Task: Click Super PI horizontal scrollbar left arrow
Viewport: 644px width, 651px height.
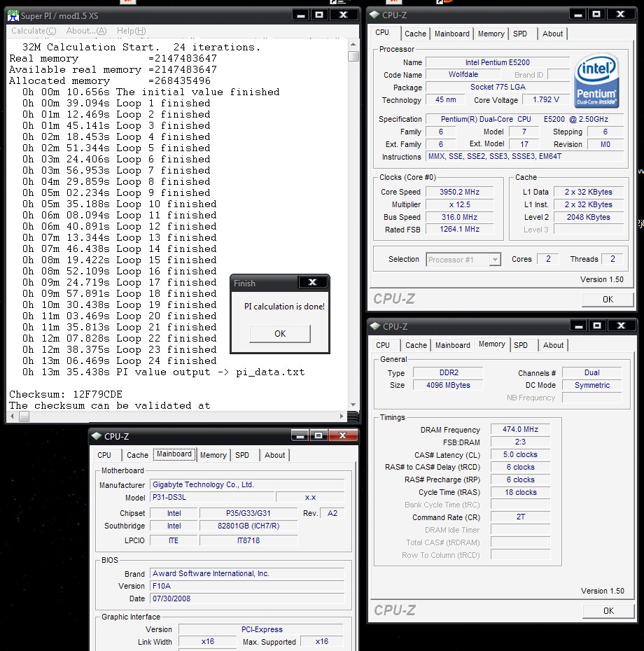Action: pyautogui.click(x=12, y=416)
